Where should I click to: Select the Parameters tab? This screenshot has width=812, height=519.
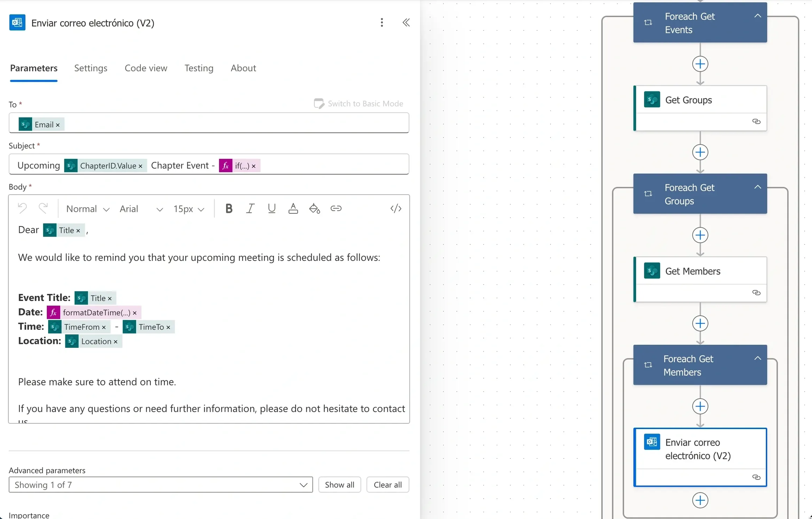coord(34,68)
